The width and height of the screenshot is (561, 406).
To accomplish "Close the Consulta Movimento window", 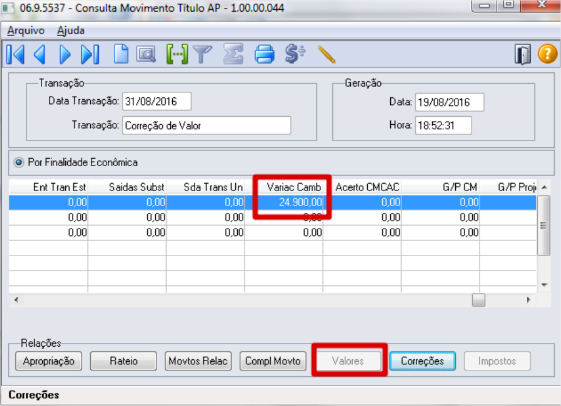I will [541, 5].
